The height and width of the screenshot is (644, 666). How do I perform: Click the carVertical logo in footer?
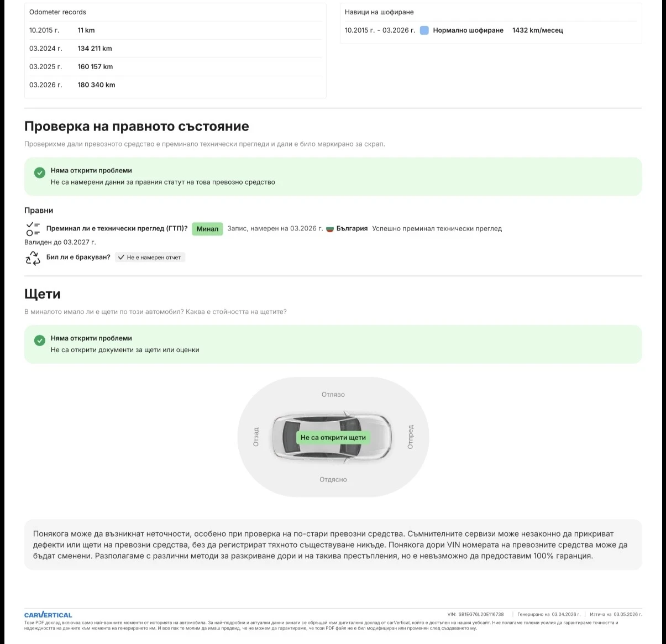pyautogui.click(x=48, y=615)
